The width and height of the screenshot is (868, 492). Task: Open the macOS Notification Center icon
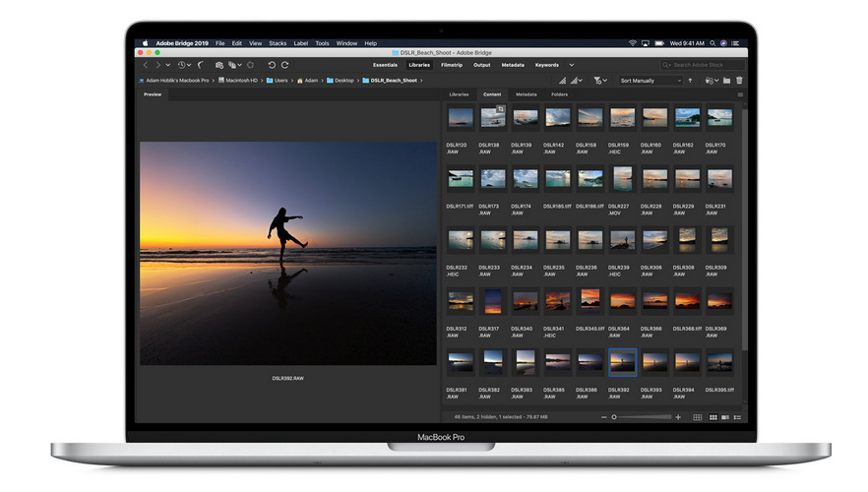pyautogui.click(x=736, y=43)
